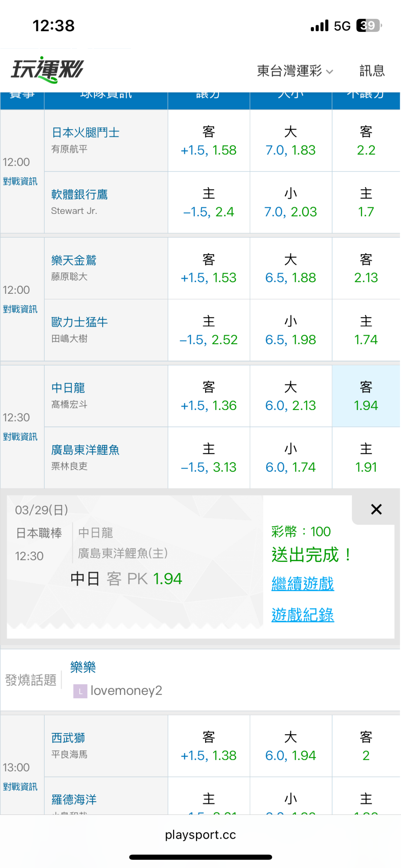Open the 訊息 menu
This screenshot has height=868, width=401.
(372, 71)
